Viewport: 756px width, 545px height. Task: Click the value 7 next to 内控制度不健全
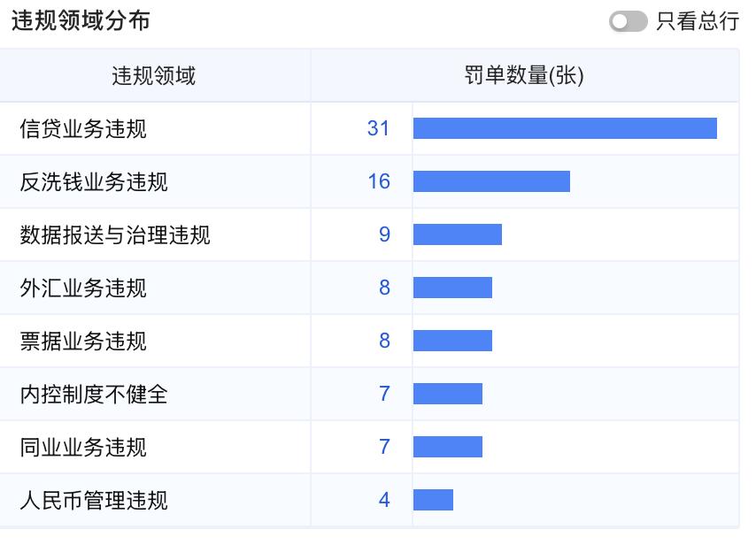pyautogui.click(x=384, y=394)
